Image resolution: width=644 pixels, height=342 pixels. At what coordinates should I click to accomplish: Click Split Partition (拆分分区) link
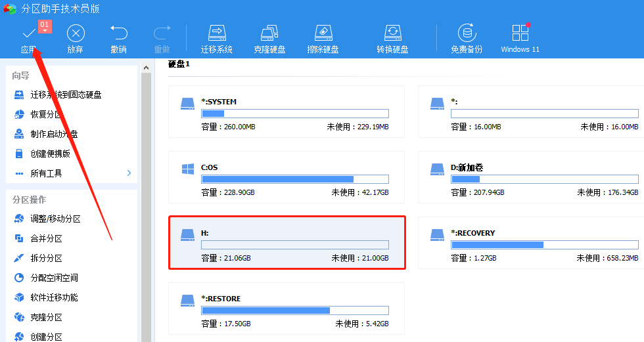46,258
